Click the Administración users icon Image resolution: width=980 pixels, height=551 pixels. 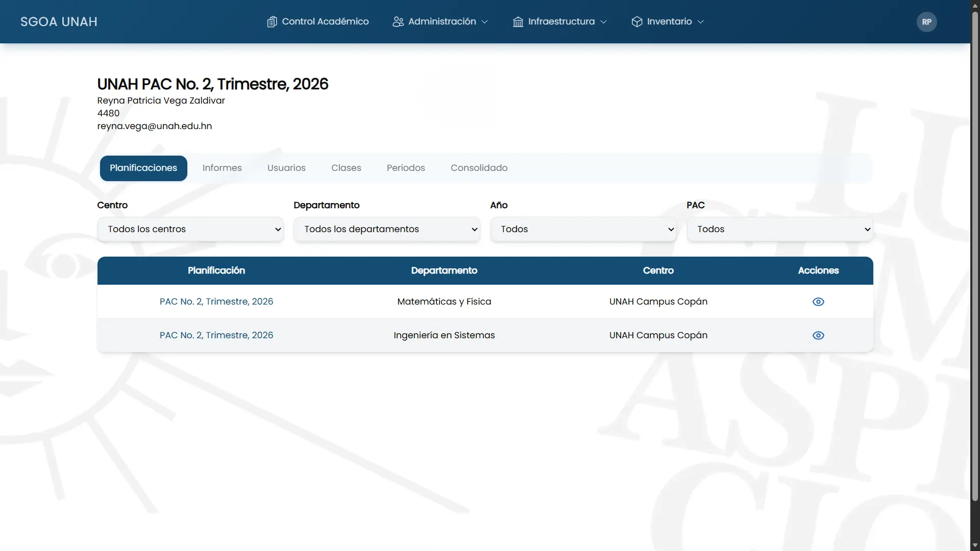click(398, 22)
